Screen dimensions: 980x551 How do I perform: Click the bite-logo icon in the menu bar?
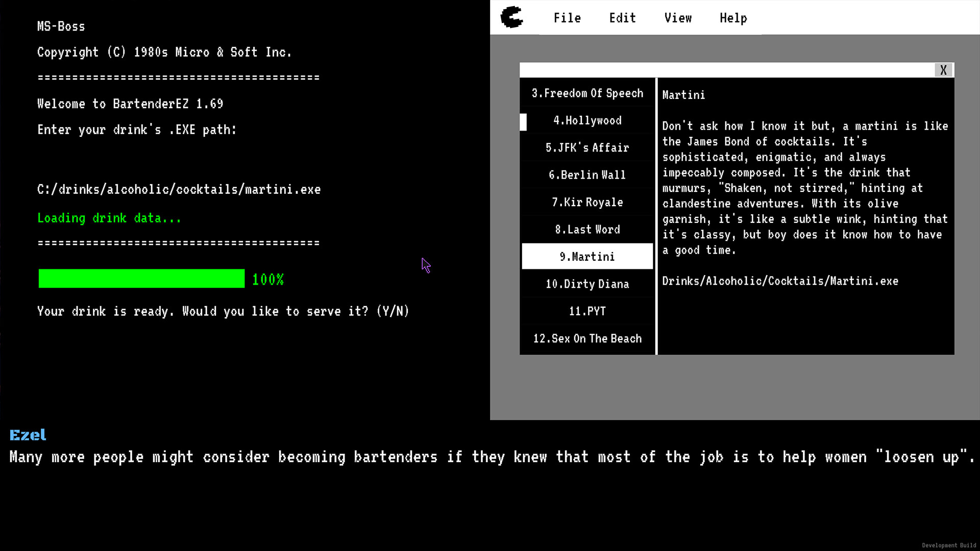[x=512, y=17]
